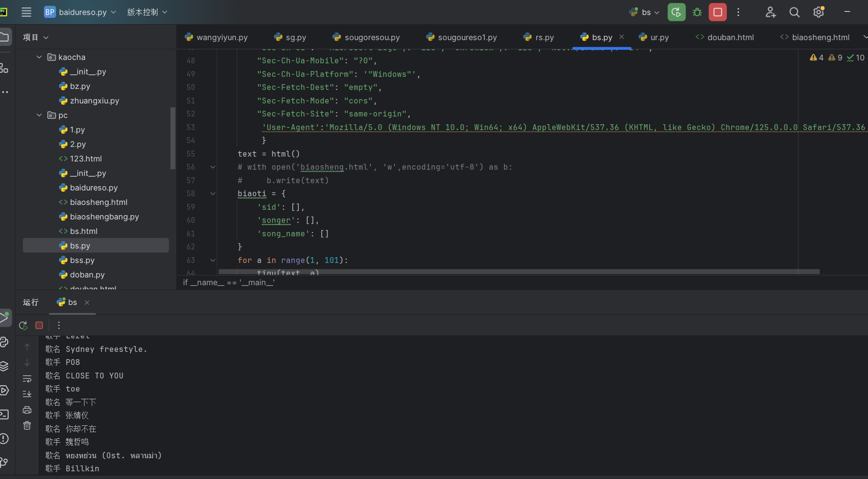This screenshot has height=479, width=868.
Task: Click the if __name__ breadcrumb
Action: coord(229,282)
